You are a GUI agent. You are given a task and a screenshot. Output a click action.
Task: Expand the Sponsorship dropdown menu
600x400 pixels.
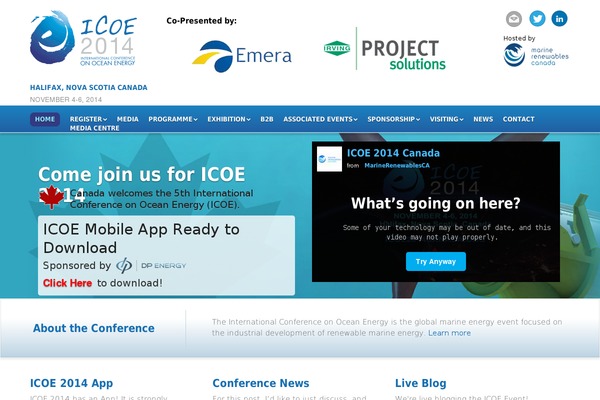coord(394,119)
